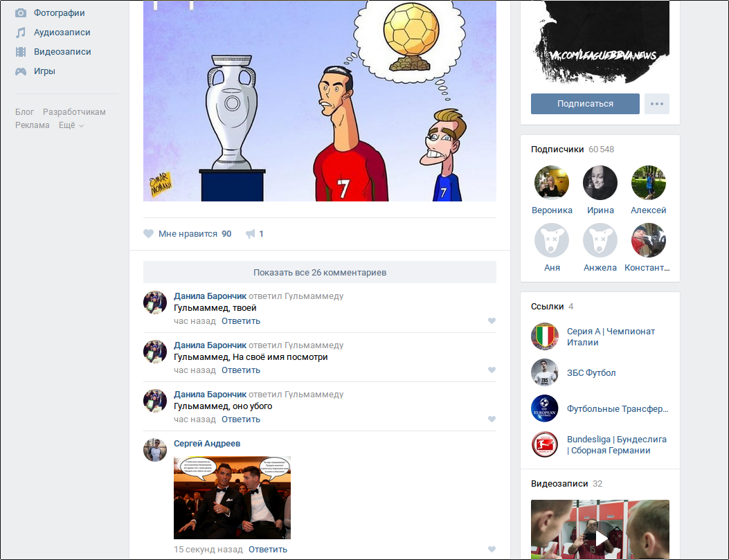This screenshot has height=560, width=729.
Task: Click the Подписаться button
Action: point(585,104)
